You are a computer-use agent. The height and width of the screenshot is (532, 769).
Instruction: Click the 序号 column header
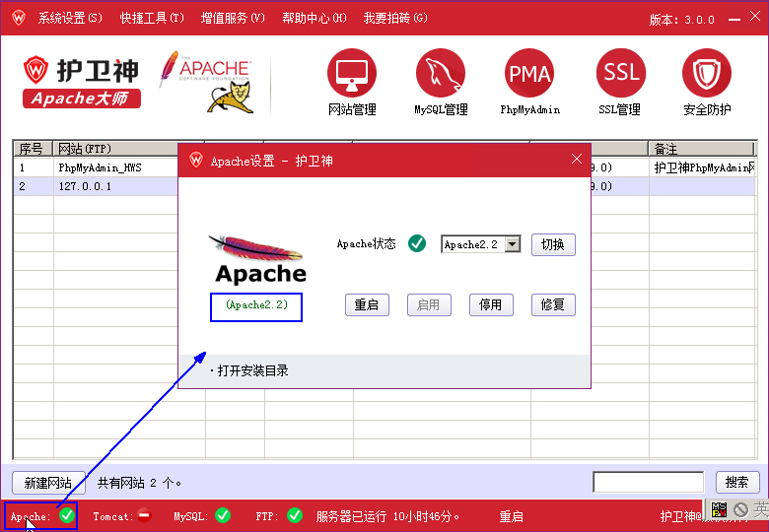(x=34, y=149)
